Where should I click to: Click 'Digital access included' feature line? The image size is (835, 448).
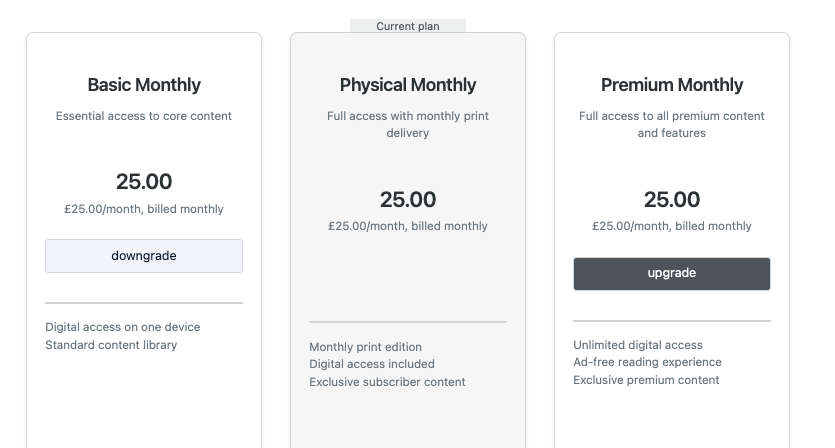click(372, 364)
